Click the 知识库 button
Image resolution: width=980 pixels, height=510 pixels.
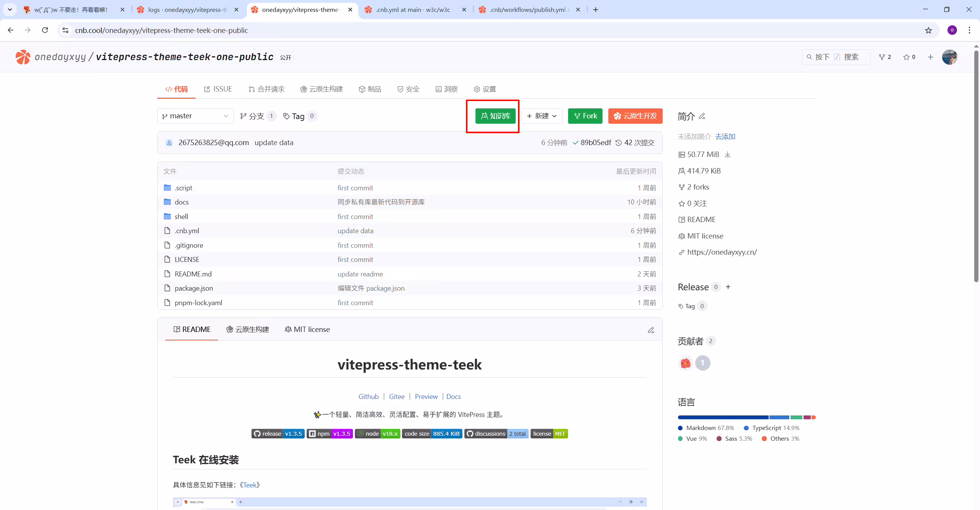pos(495,116)
